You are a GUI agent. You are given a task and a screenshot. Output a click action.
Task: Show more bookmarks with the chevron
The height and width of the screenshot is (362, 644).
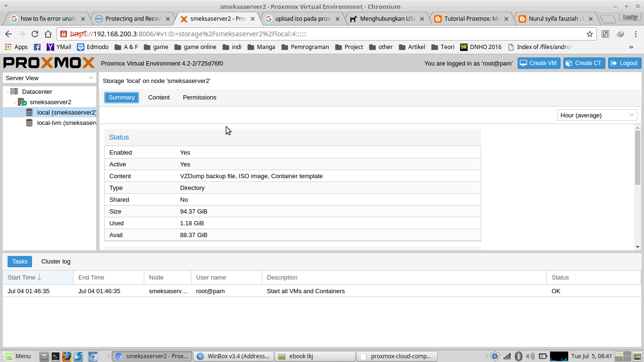(631, 47)
